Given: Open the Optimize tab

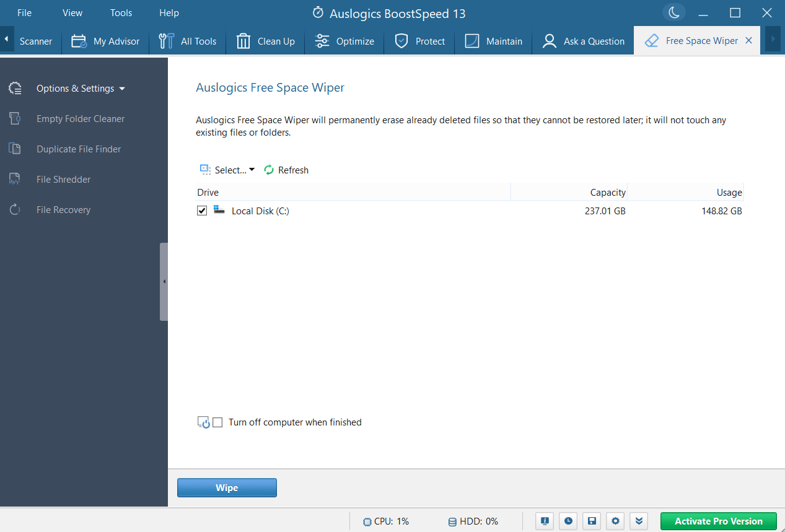Looking at the screenshot, I should (344, 41).
